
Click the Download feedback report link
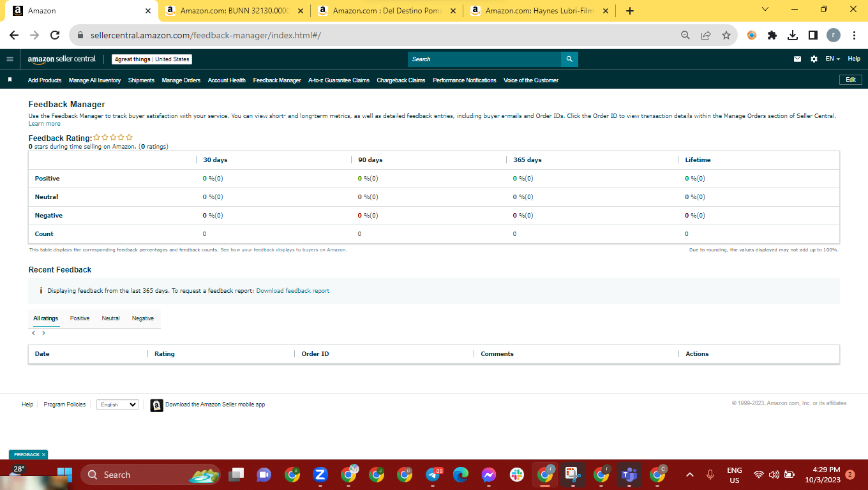(293, 291)
